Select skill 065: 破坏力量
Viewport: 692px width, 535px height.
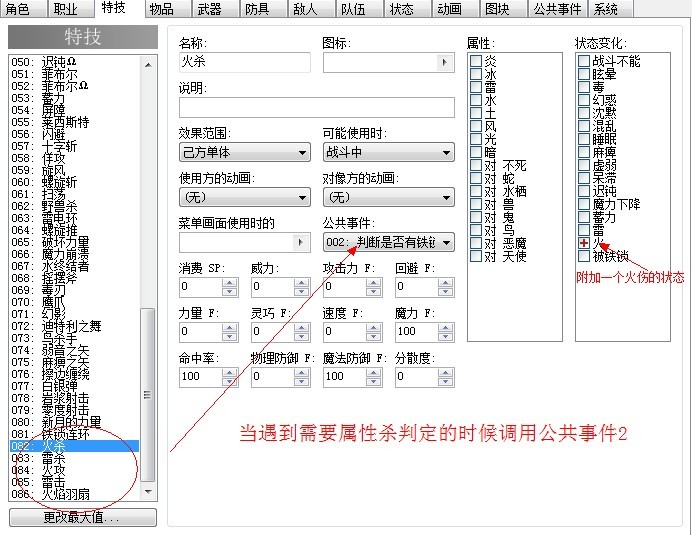(74, 242)
